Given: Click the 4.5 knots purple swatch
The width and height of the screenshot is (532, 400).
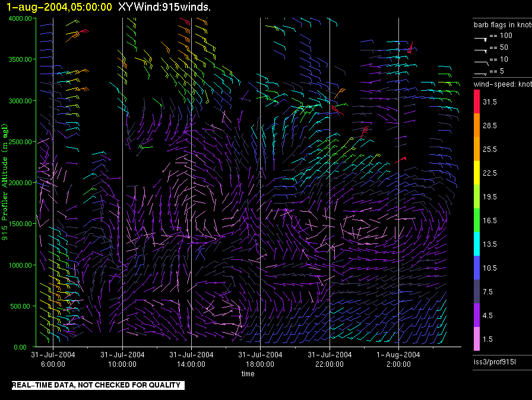Looking at the screenshot, I should coord(477,315).
